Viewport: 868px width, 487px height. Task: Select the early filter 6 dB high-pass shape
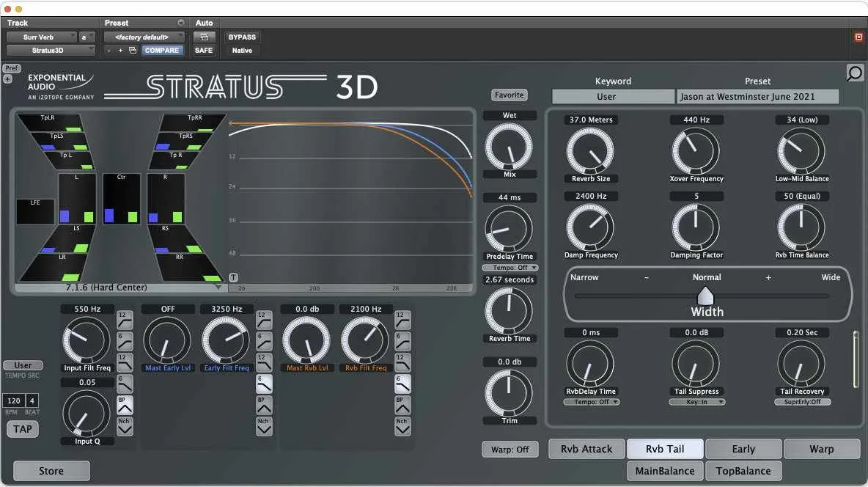pyautogui.click(x=264, y=341)
